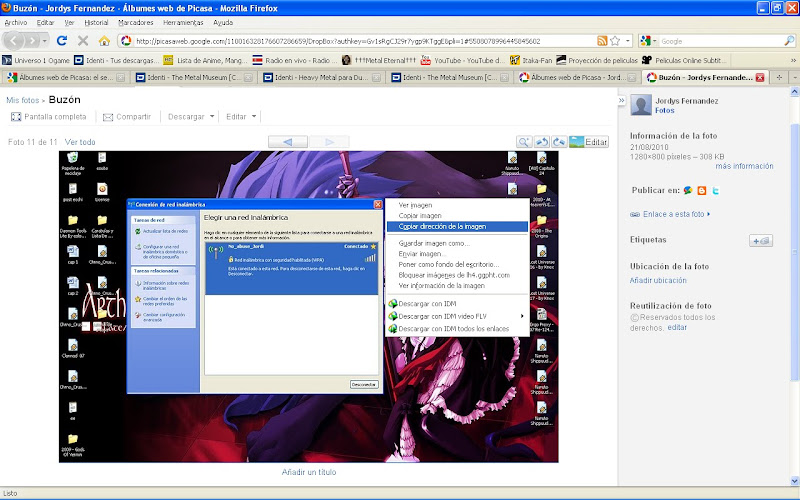Open the list-all-tabs dropdown

coord(795,78)
